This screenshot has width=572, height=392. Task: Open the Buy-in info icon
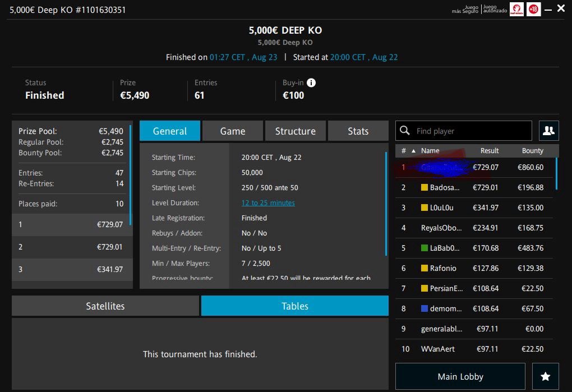[311, 83]
